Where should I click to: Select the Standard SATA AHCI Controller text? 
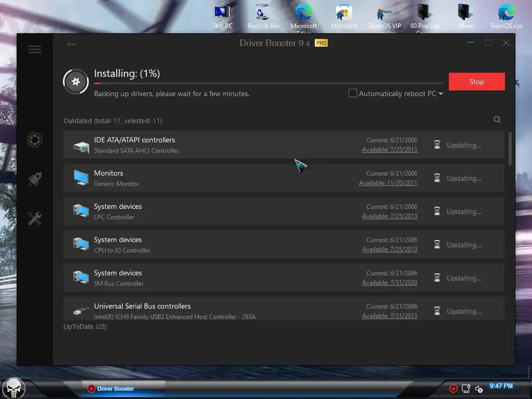pos(136,151)
